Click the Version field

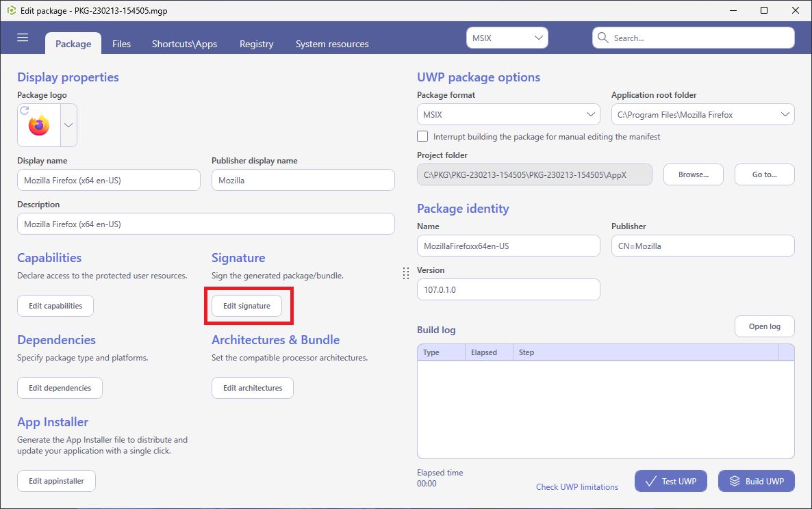pyautogui.click(x=509, y=289)
